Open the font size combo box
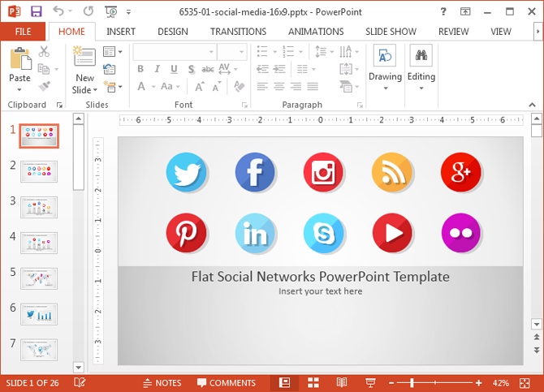This screenshot has width=544, height=392. [x=232, y=52]
